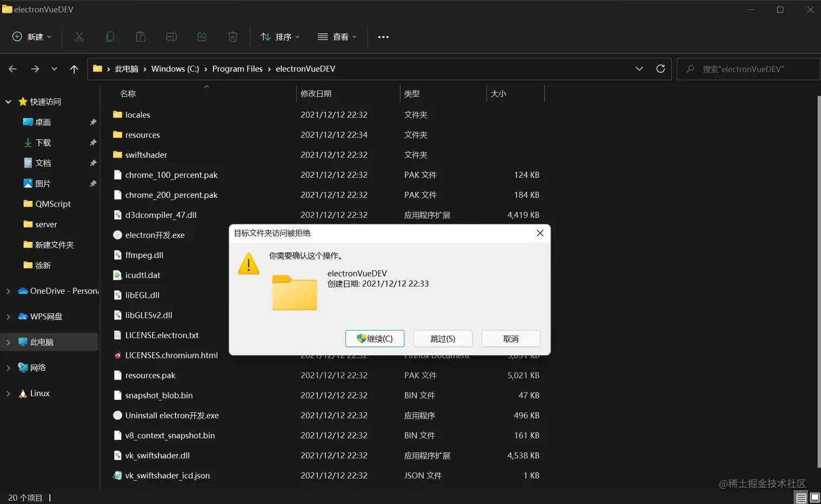Image resolution: width=821 pixels, height=504 pixels.
Task: Select 下载 in quick access
Action: pos(43,143)
